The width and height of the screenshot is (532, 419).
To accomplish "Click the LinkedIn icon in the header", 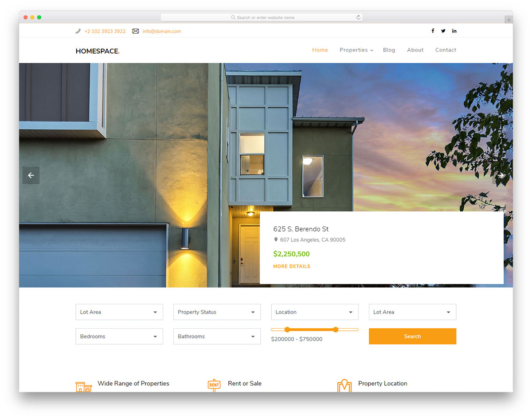I will pos(454,31).
